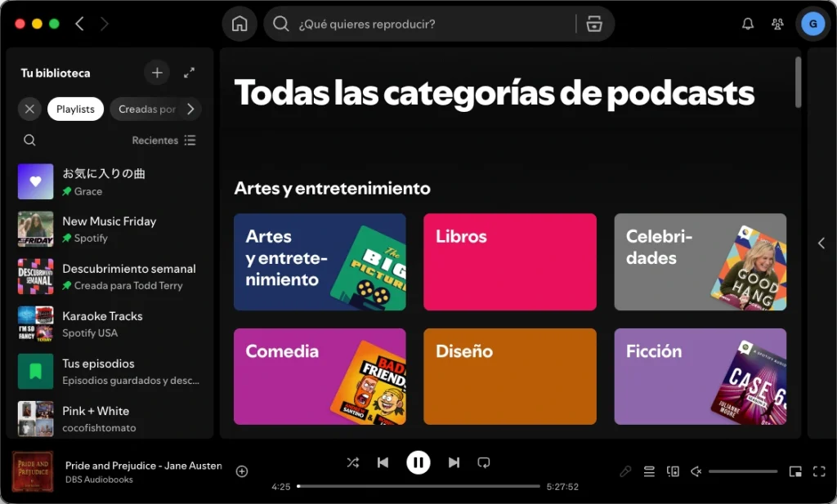Open the お気に入りの曲 playlist
This screenshot has height=504, width=837.
[110, 181]
